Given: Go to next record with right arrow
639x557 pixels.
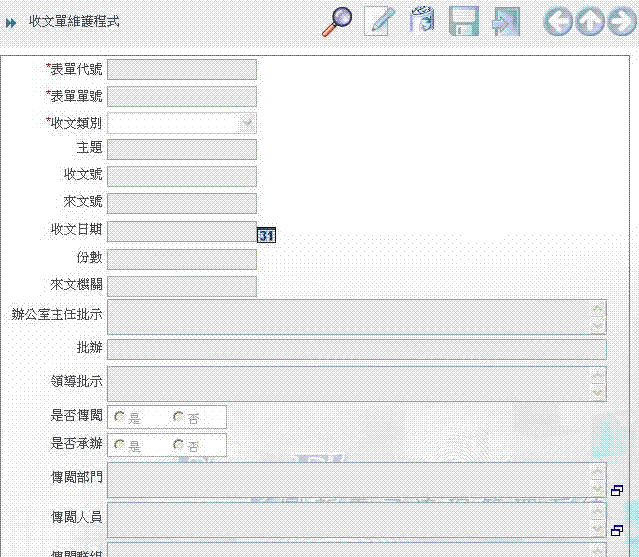Looking at the screenshot, I should coord(621,21).
